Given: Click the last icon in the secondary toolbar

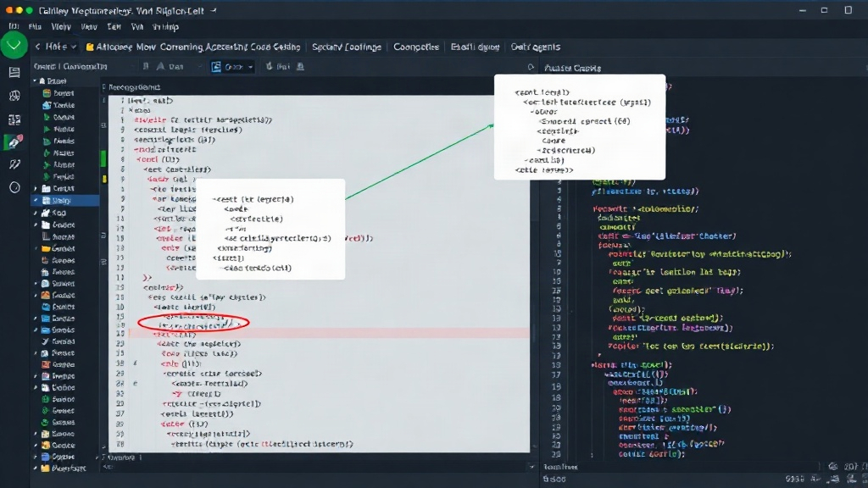Looking at the screenshot, I should [300, 66].
